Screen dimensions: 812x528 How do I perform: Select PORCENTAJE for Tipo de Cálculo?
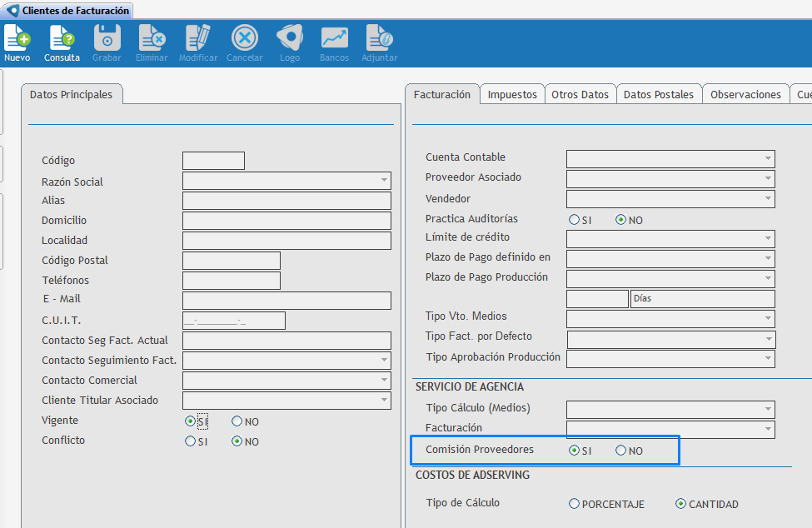click(574, 504)
